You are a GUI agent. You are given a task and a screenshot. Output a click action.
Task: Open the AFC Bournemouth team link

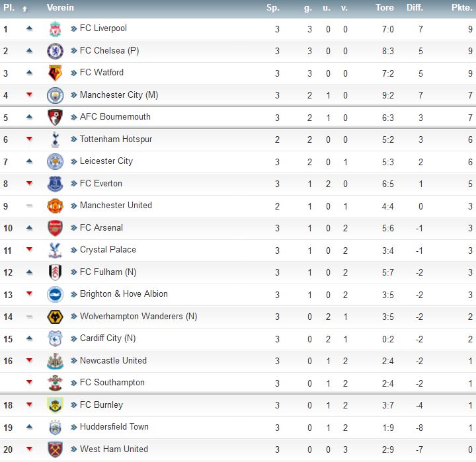[115, 117]
